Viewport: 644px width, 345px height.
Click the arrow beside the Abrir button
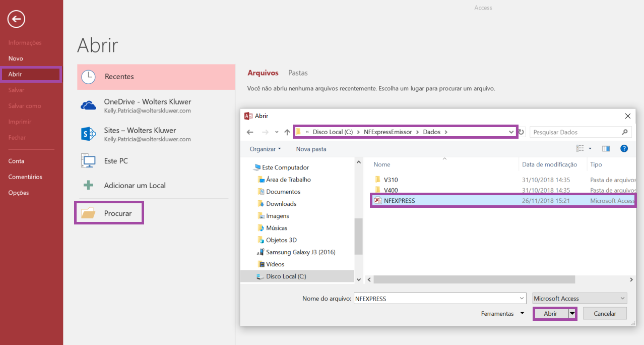point(572,313)
